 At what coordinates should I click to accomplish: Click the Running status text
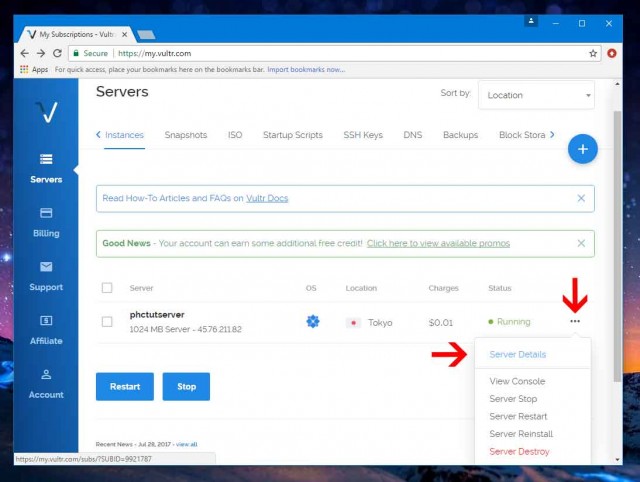click(513, 322)
